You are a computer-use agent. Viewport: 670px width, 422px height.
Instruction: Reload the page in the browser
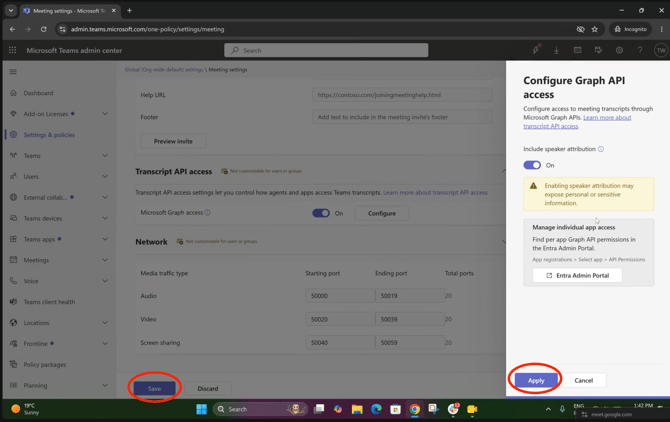point(44,29)
